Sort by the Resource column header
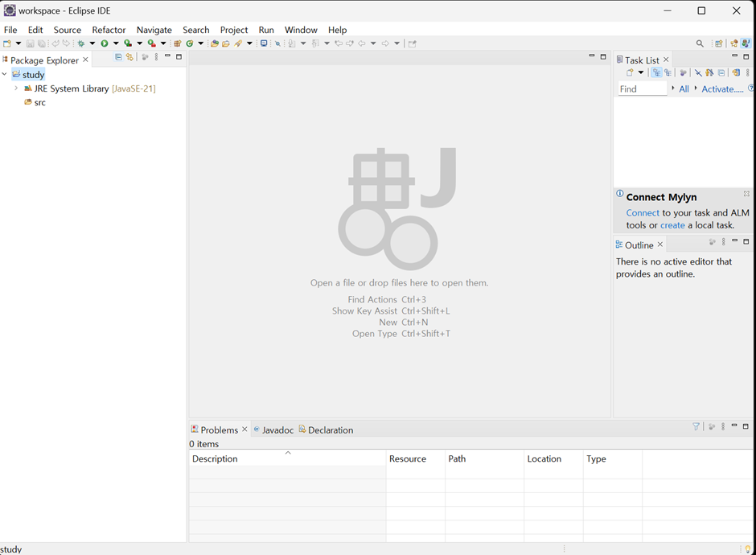The image size is (756, 555). tap(415, 458)
